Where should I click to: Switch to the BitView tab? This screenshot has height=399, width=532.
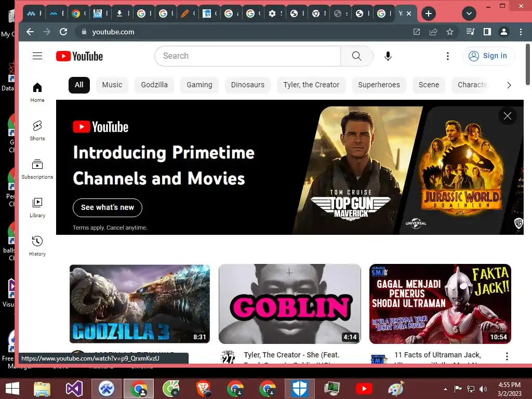[x=101, y=14]
